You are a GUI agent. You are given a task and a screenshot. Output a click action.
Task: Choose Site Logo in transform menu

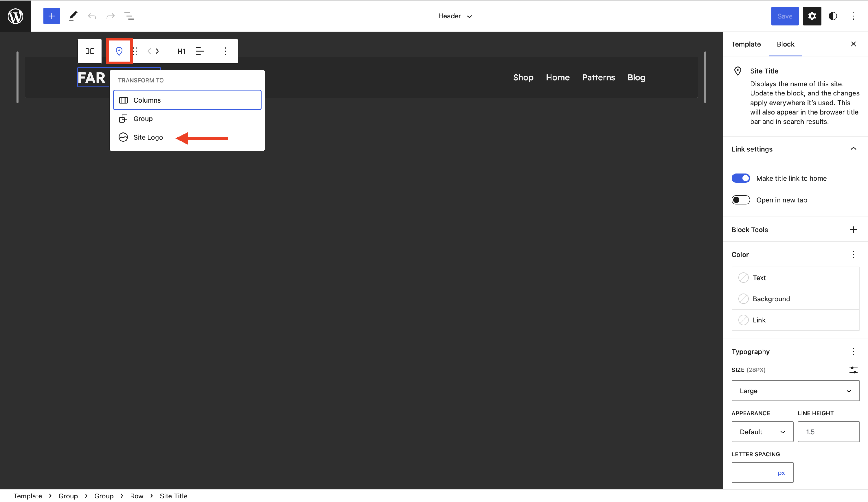[148, 137]
